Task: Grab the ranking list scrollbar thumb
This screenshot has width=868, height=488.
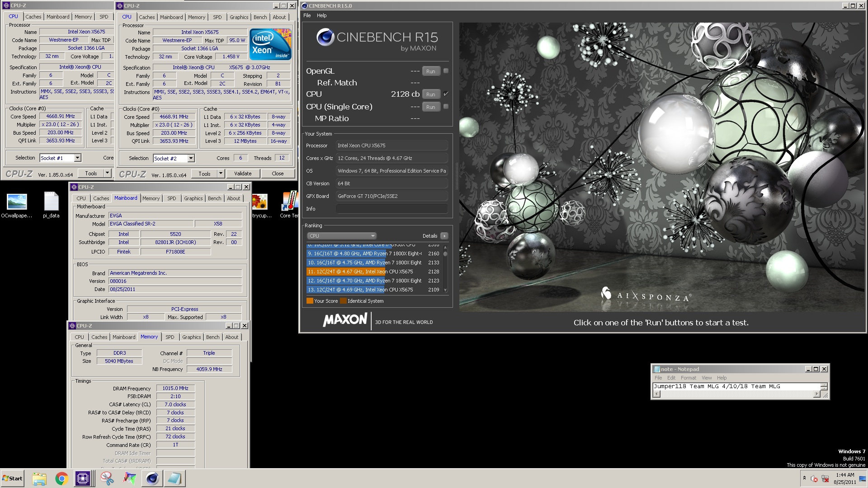Action: pyautogui.click(x=445, y=253)
